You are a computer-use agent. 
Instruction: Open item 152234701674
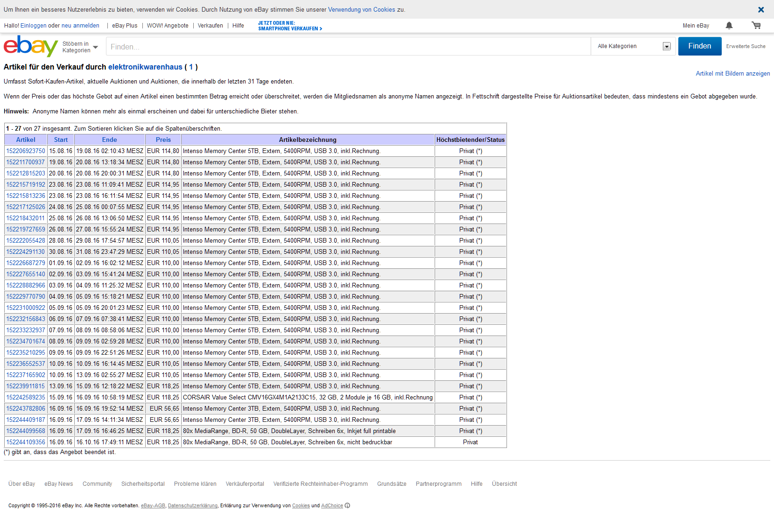[26, 342]
